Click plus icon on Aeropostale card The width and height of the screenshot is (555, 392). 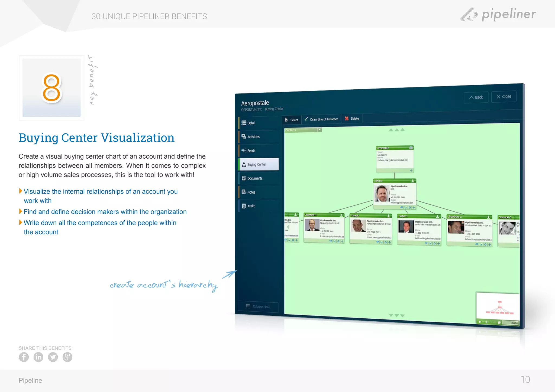[x=411, y=171]
